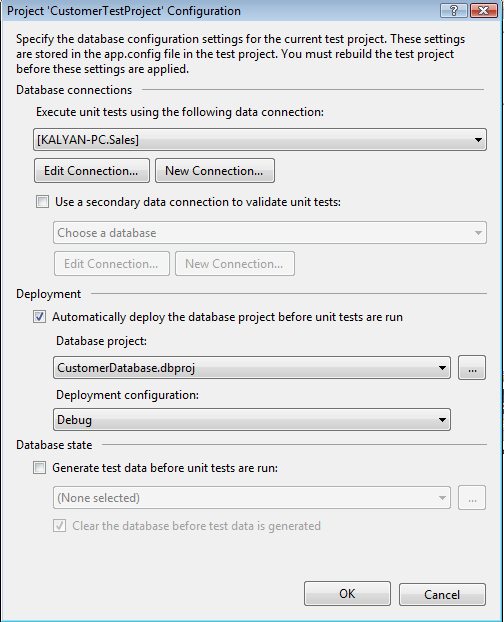
Task: Close the Configuration dialog window
Action: [483, 10]
